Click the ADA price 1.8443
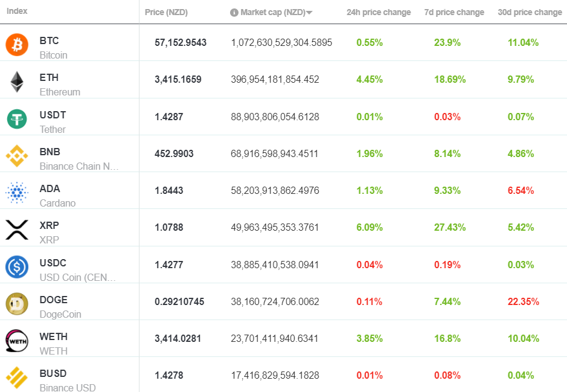 coord(169,190)
